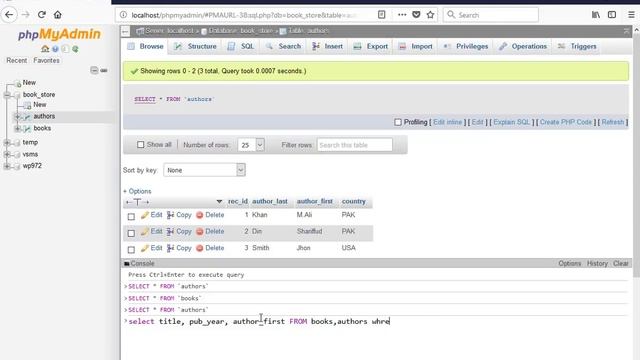Open page actions three-dot menu
Image resolution: width=640 pixels, height=360 pixels.
tap(402, 15)
